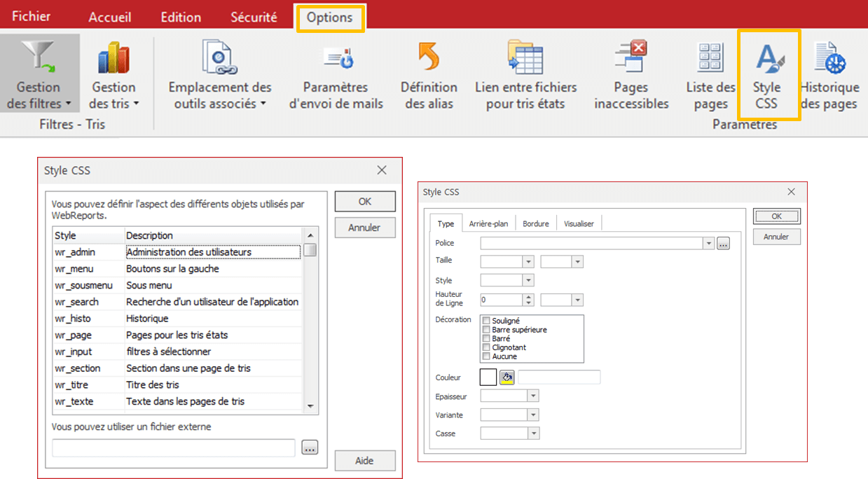Open Gestion des tris chart icon

(x=113, y=57)
